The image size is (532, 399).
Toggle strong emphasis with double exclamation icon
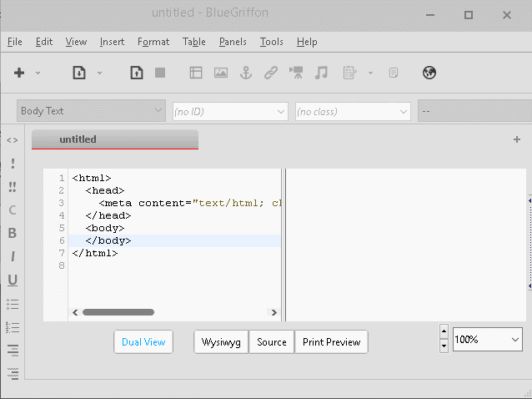13,187
